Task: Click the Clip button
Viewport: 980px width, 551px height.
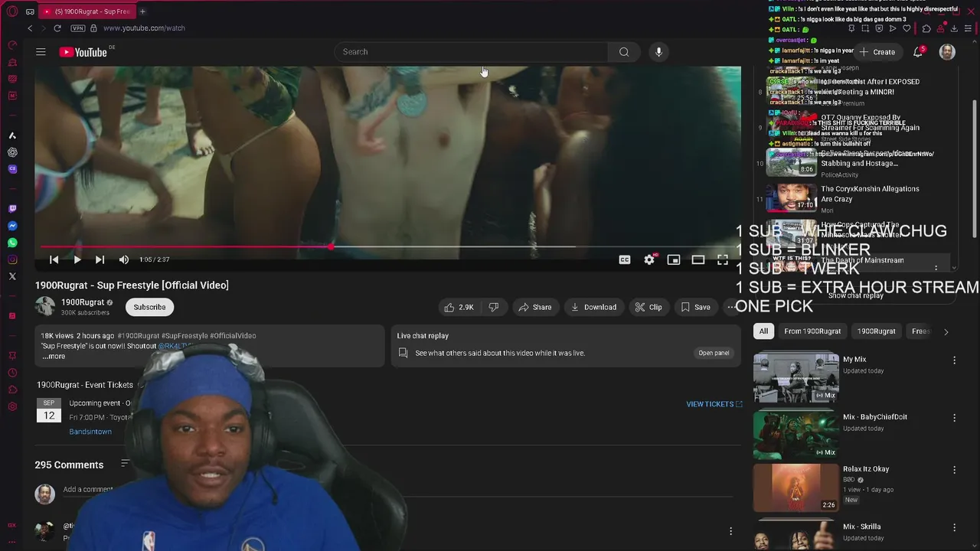Action: pyautogui.click(x=648, y=307)
